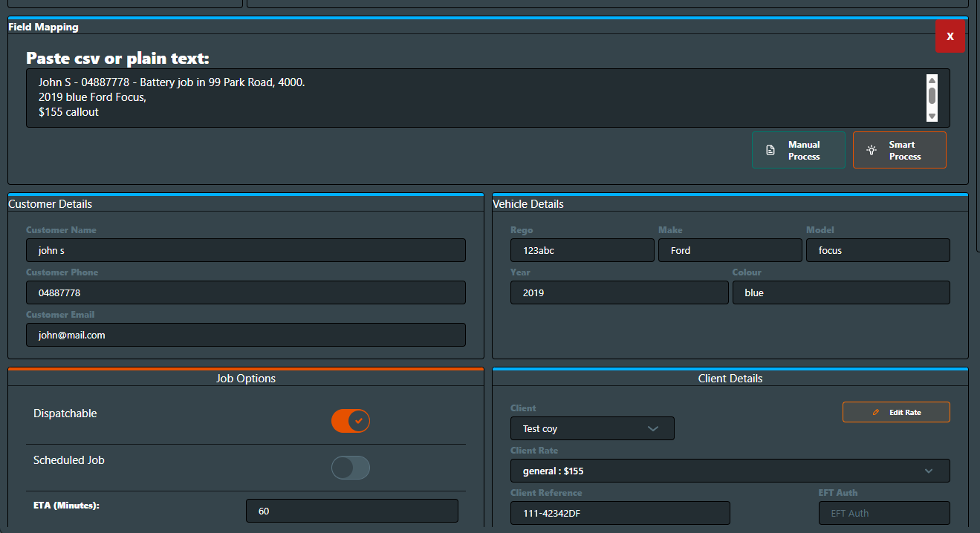Click the Customer Name field containing john s

tap(246, 250)
